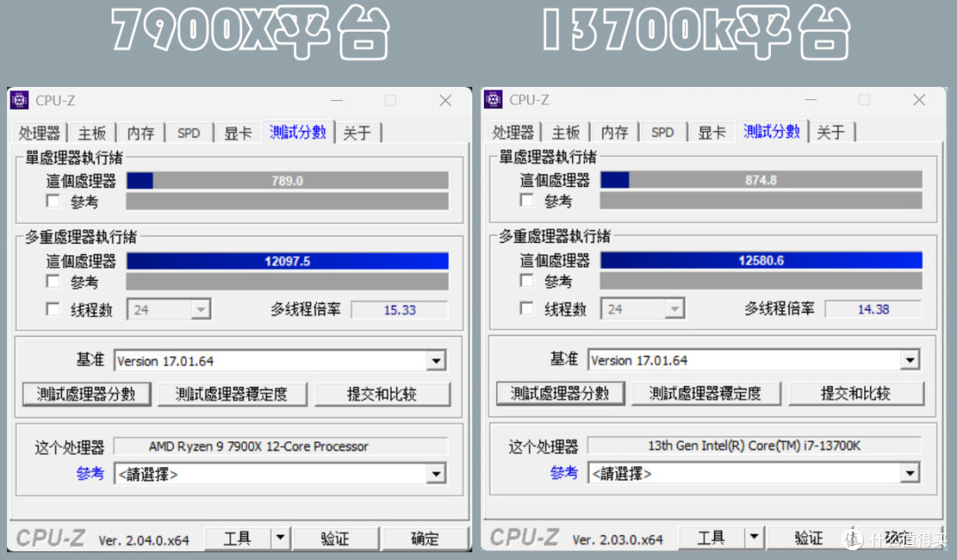This screenshot has width=957, height=560.
Task: Click 提交和比較 button in 7900X window
Action: click(382, 394)
